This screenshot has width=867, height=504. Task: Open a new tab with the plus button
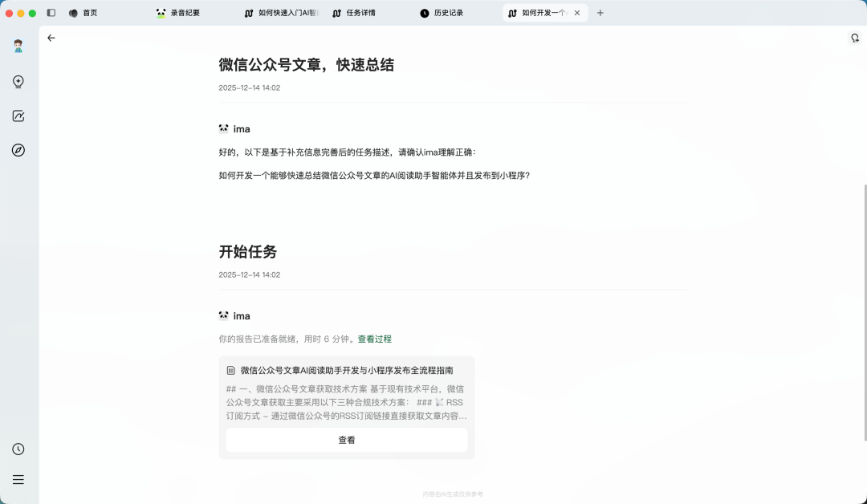600,13
